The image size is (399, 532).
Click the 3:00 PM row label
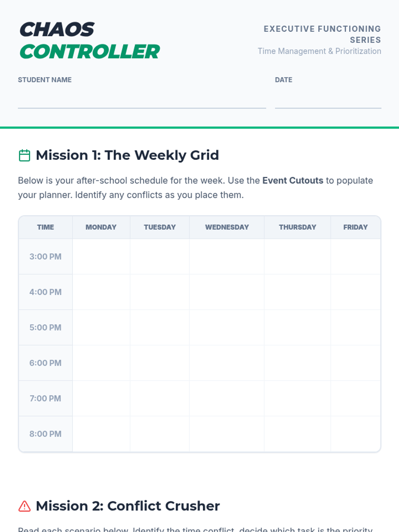(46, 257)
